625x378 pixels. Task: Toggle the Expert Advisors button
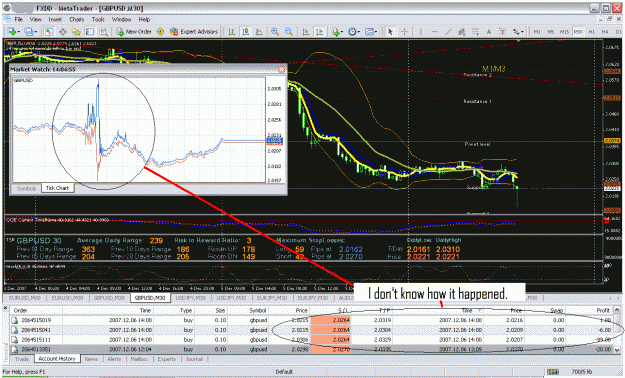194,32
